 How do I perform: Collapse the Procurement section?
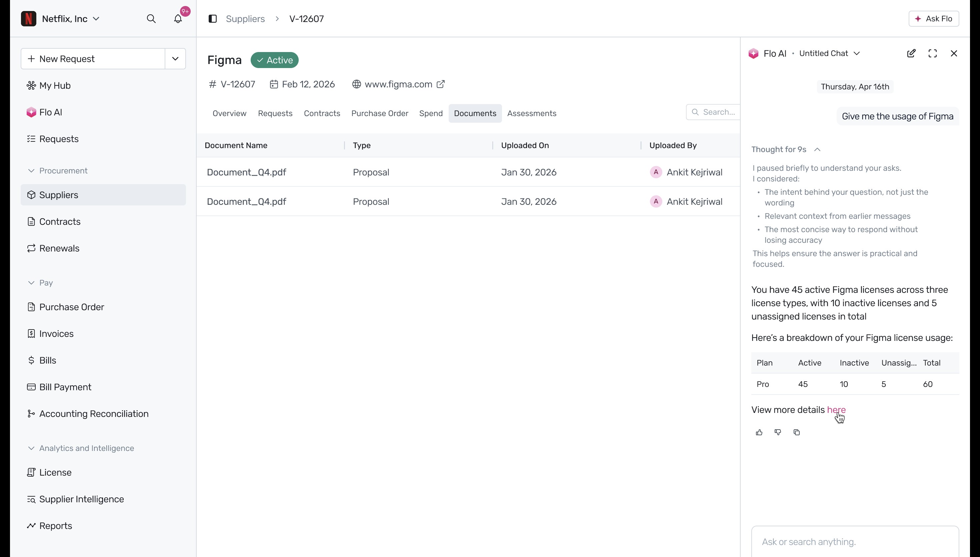pyautogui.click(x=58, y=171)
